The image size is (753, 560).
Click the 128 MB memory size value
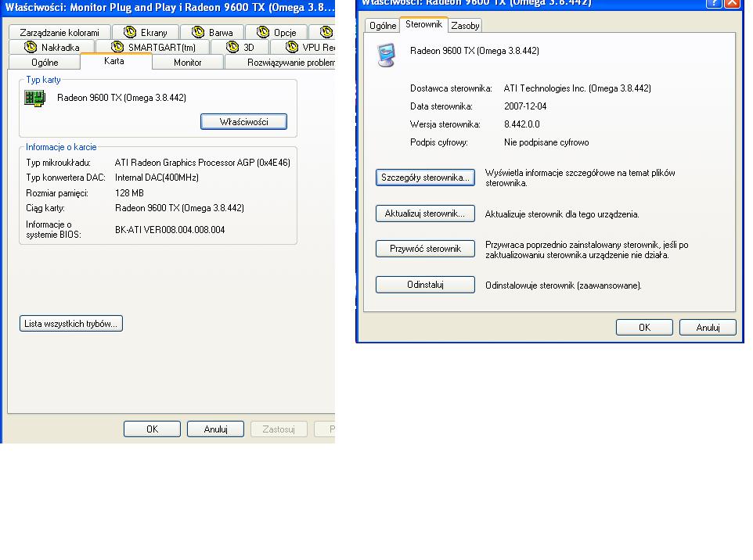coord(129,193)
